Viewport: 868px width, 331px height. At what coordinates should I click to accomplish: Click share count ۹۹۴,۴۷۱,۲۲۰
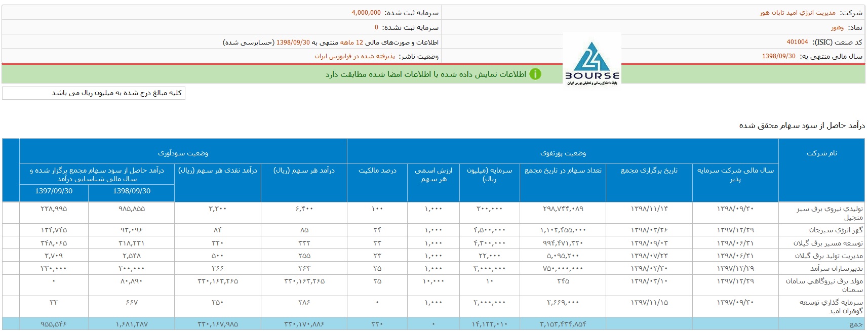tap(563, 243)
